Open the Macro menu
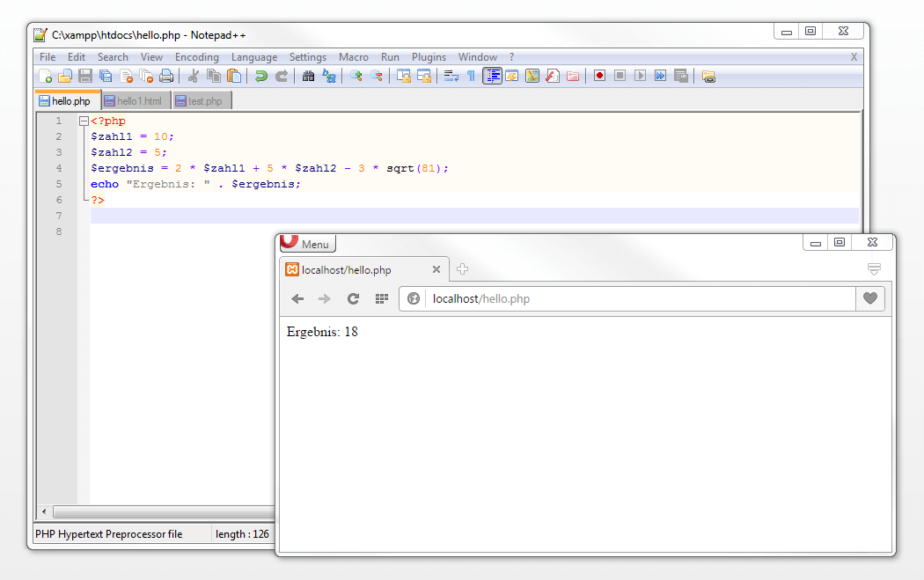924x580 pixels. (x=354, y=57)
